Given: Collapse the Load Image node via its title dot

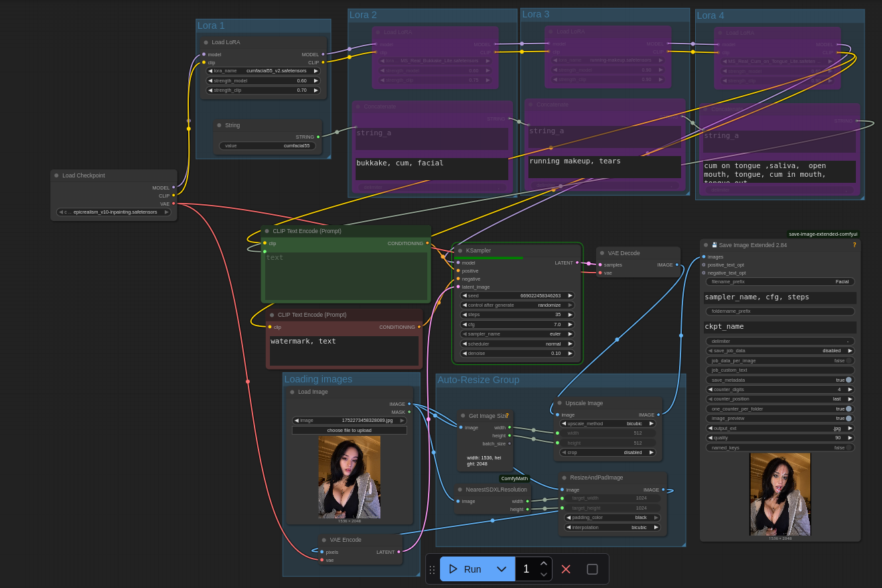Looking at the screenshot, I should point(292,392).
